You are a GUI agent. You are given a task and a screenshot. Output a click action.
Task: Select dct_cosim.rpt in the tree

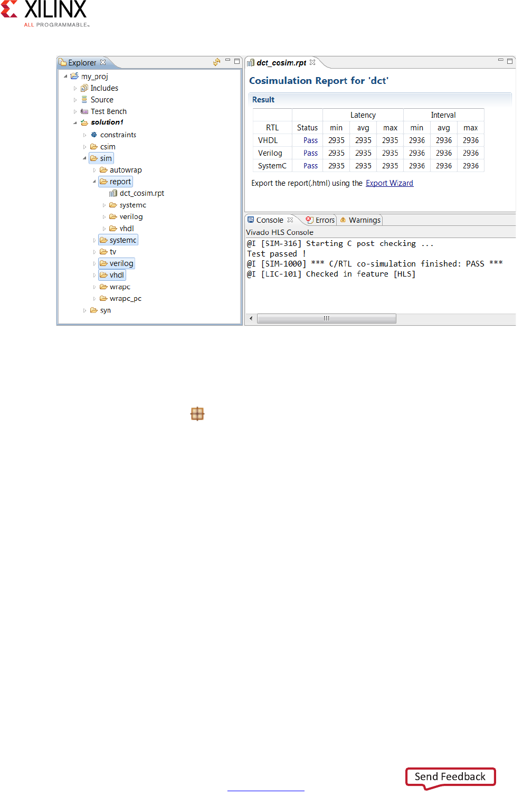tap(142, 193)
